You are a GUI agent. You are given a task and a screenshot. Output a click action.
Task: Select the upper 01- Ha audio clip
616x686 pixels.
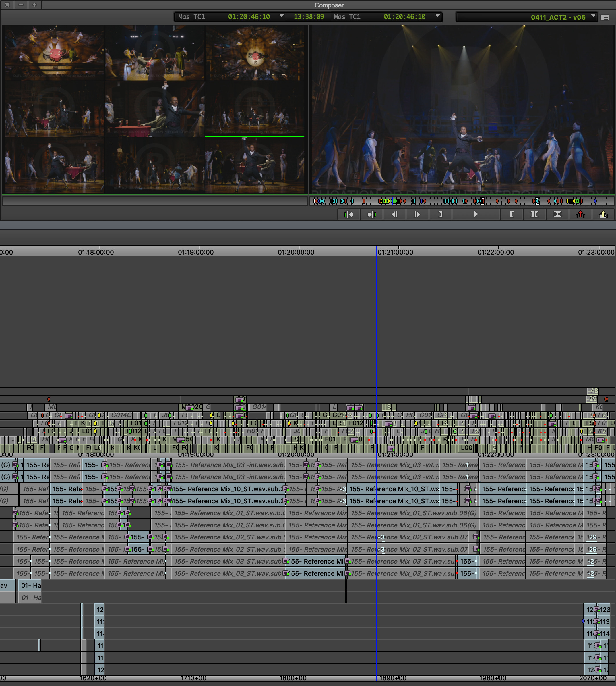click(x=30, y=585)
